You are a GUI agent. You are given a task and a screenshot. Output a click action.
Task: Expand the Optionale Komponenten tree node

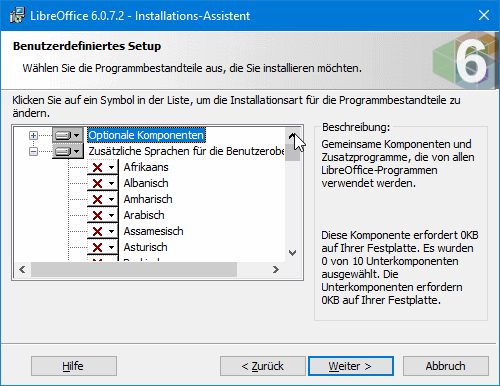33,135
